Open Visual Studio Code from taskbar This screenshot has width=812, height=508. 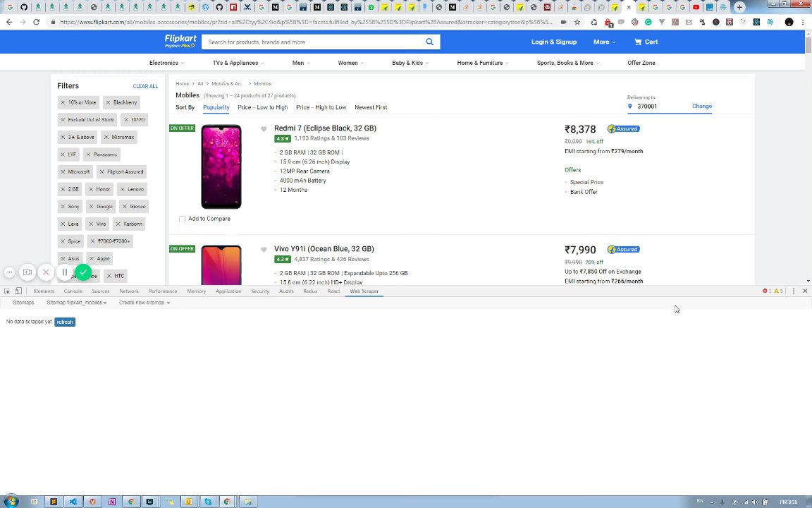click(x=73, y=502)
